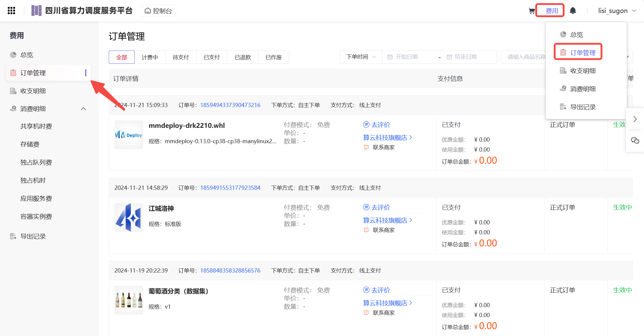The width and height of the screenshot is (644, 336).
Task: Click the 收支明细 icon in dropdown menu
Action: 563,70
